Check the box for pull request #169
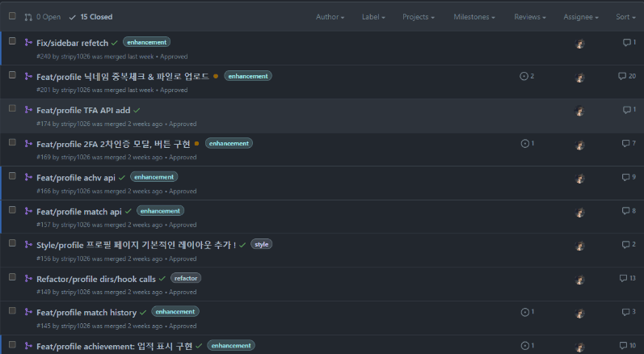This screenshot has height=354, width=644. pyautogui.click(x=12, y=142)
